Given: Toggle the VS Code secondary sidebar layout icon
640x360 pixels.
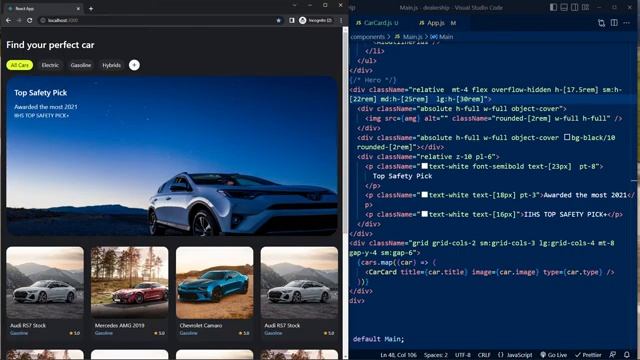Looking at the screenshot, I should (x=574, y=7).
